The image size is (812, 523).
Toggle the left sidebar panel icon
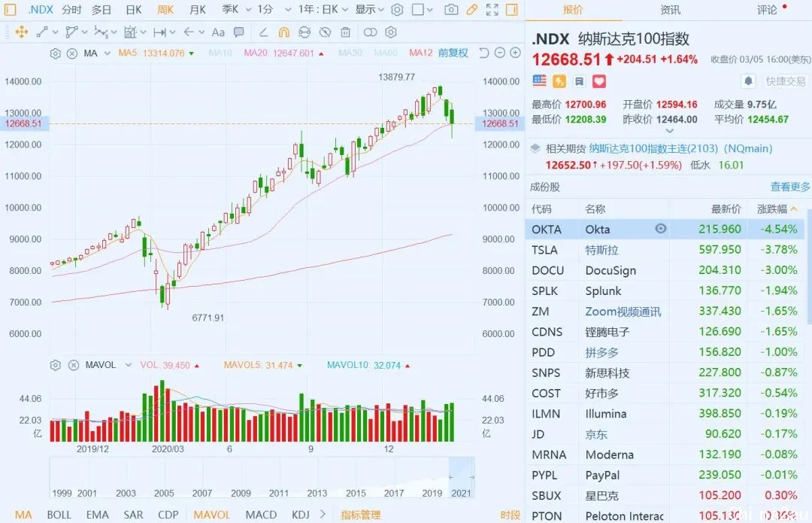click(10, 9)
